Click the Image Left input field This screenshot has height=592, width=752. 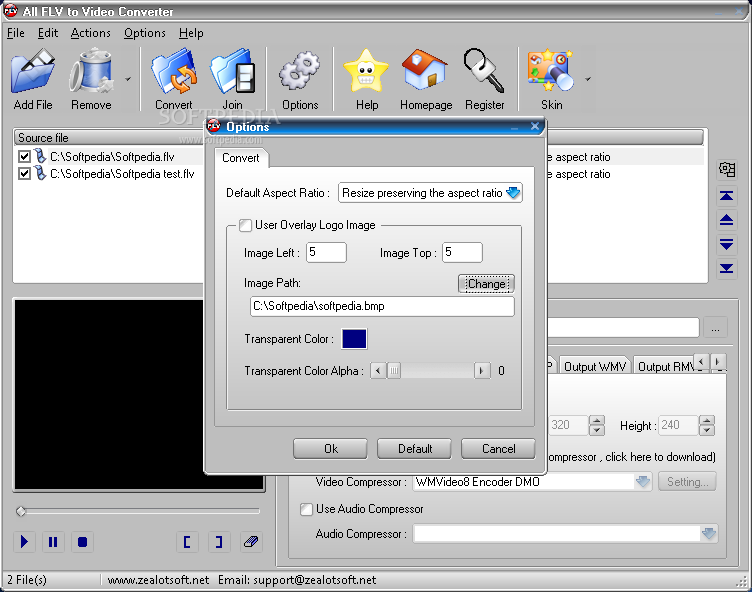326,252
